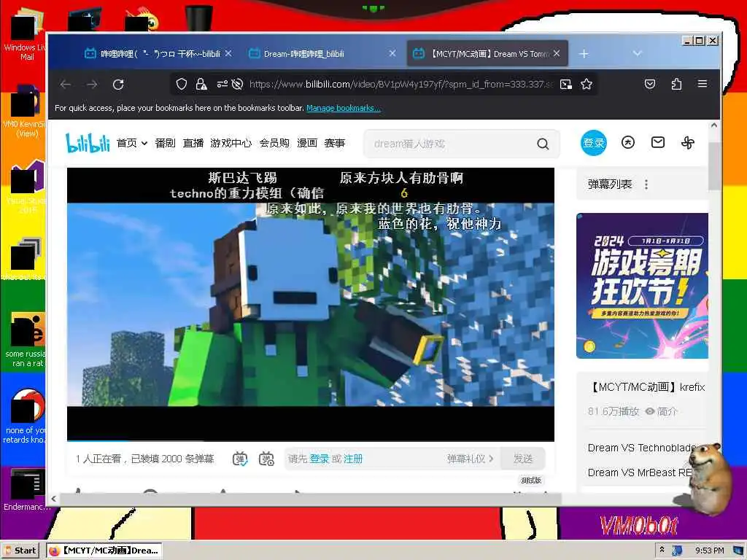Reload the page with the refresh icon
The width and height of the screenshot is (747, 560).
coord(118,85)
